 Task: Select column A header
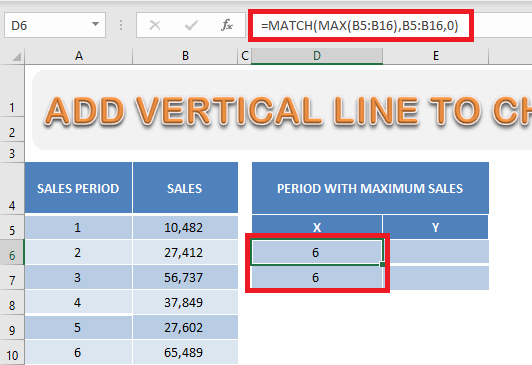click(79, 56)
